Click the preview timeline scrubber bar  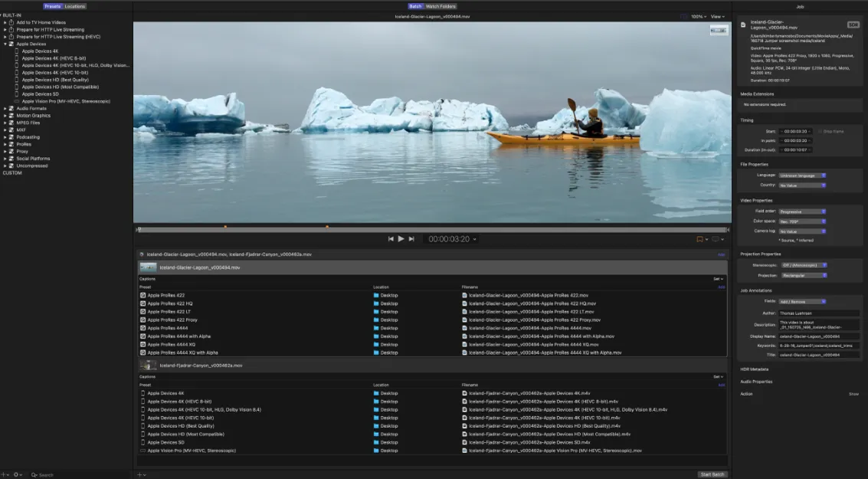click(x=432, y=230)
